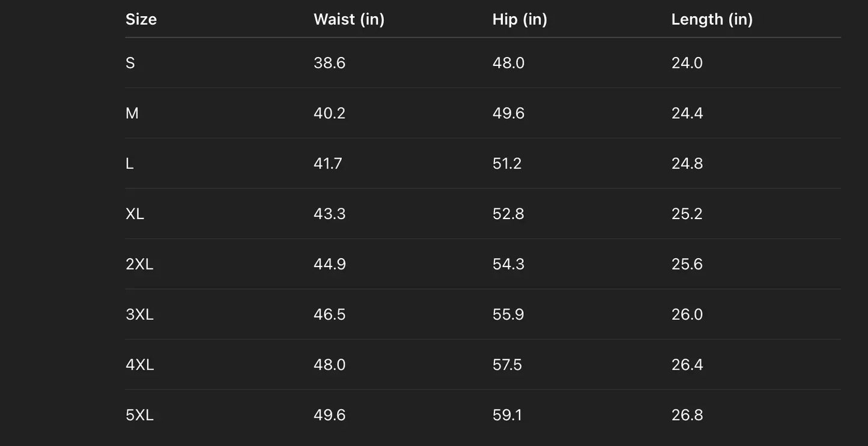Click the 55.9 hip value for 3XL
The width and height of the screenshot is (868, 446).
click(508, 315)
